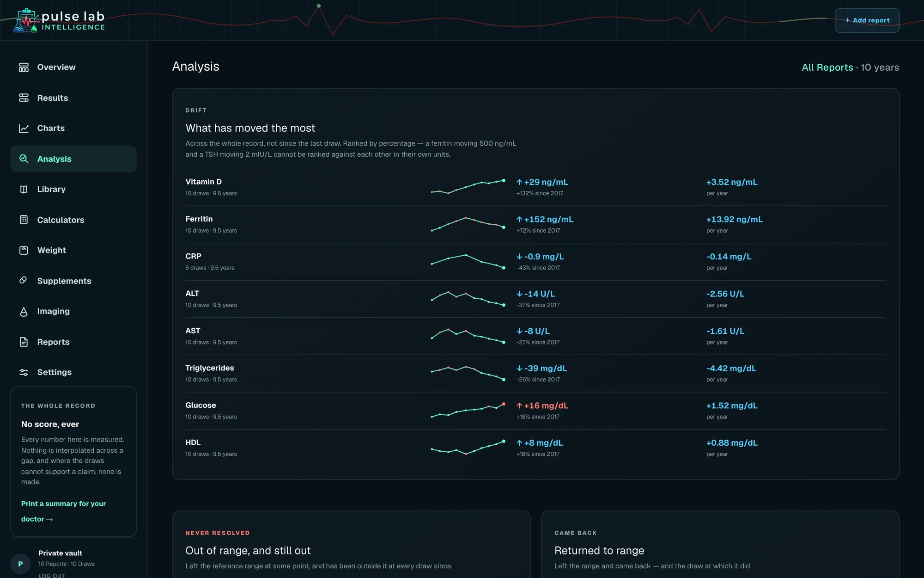
Task: Click the CRP row title
Action: point(193,256)
